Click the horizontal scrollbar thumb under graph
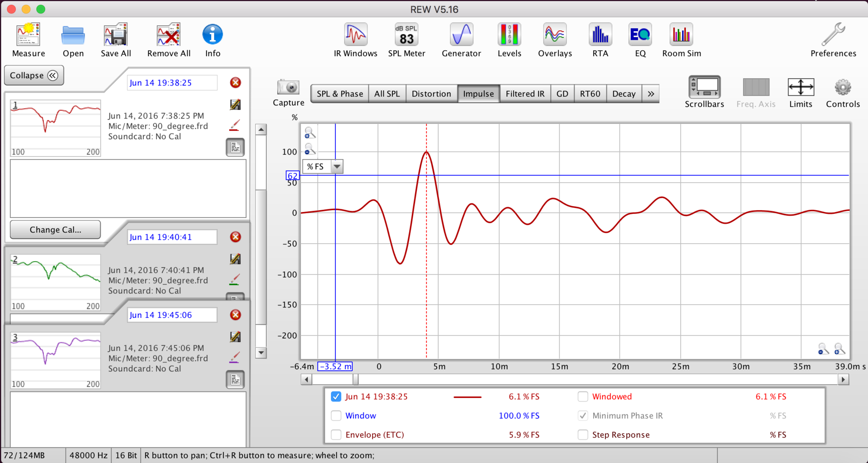The image size is (868, 463). point(356,379)
